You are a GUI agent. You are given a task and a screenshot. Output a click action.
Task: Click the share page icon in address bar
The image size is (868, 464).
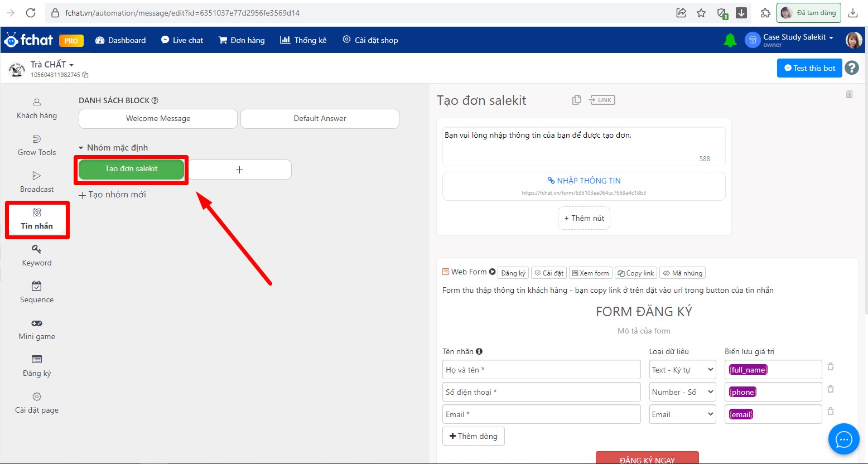(x=681, y=13)
